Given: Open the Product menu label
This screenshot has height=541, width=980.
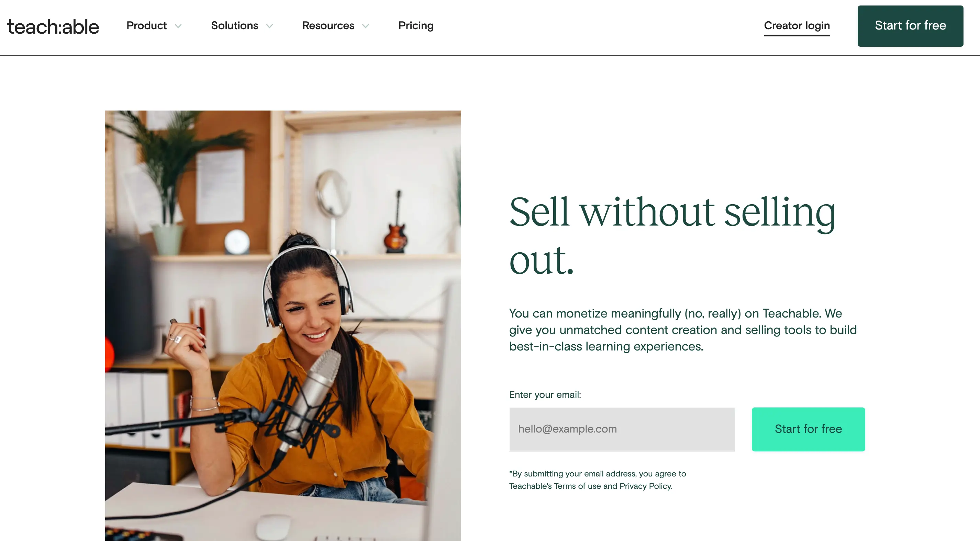Looking at the screenshot, I should (146, 25).
